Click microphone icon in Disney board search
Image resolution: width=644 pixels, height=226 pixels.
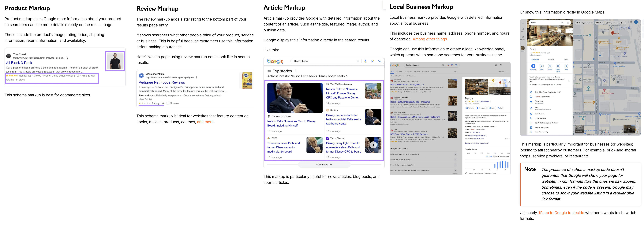(365, 61)
